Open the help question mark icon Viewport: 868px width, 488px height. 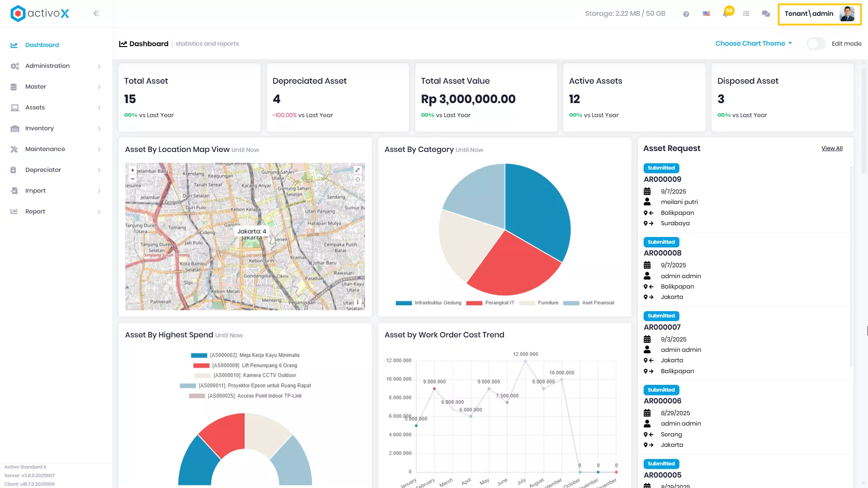point(686,14)
